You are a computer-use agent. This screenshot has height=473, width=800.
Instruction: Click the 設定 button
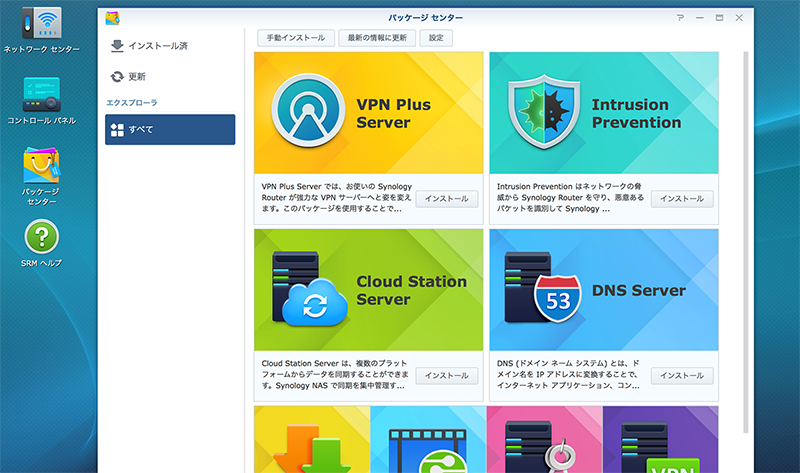(436, 38)
